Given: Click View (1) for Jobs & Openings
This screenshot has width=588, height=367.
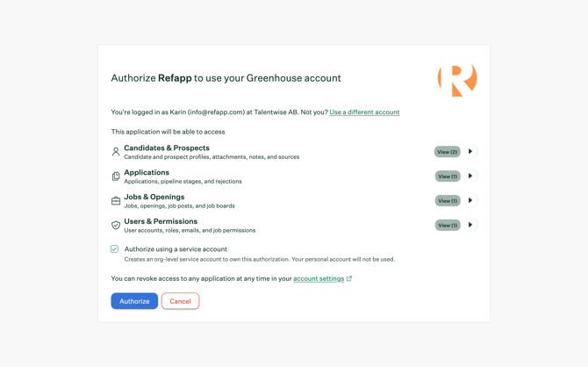Looking at the screenshot, I should [x=448, y=201].
